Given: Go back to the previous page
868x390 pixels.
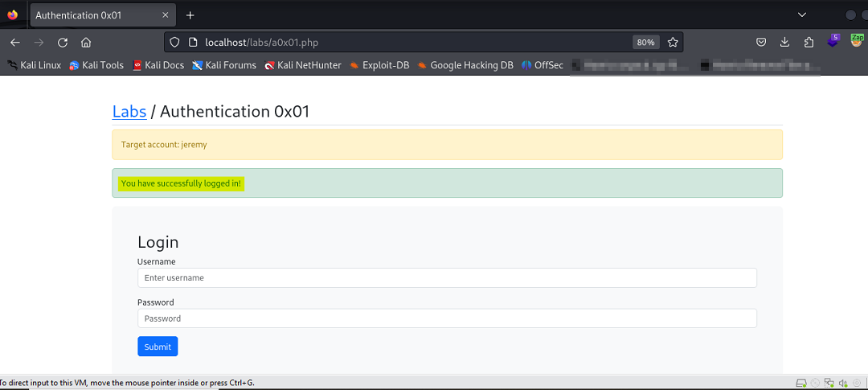Looking at the screenshot, I should pyautogui.click(x=15, y=43).
